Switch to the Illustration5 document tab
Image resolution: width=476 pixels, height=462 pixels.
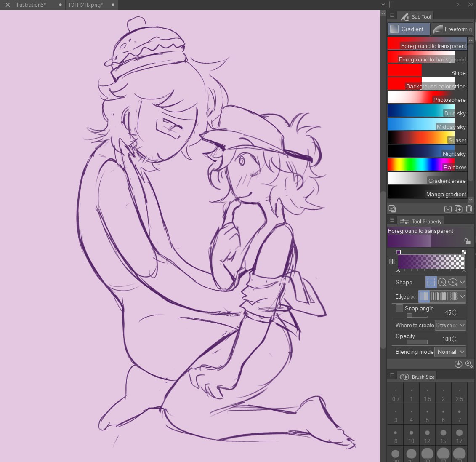(31, 5)
